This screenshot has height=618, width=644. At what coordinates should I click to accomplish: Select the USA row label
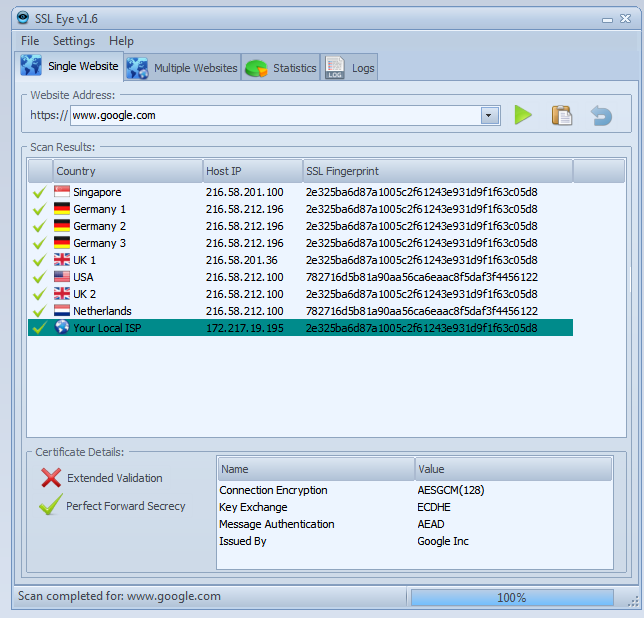83,277
